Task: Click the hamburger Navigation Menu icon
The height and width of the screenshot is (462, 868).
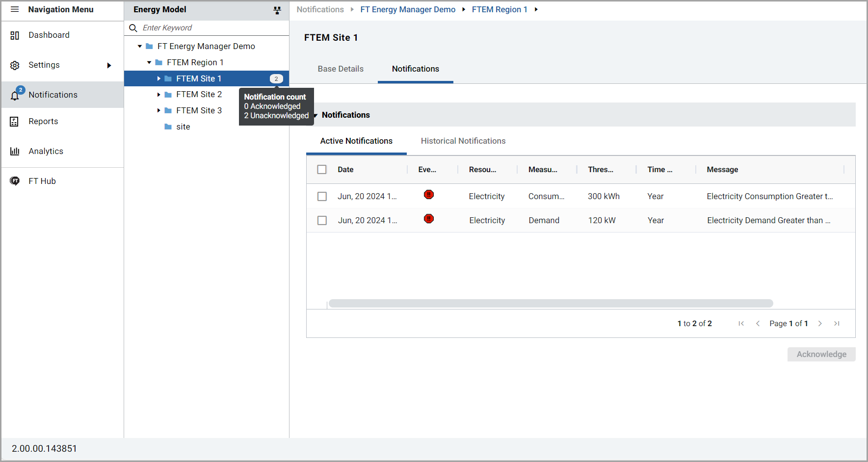Action: tap(15, 9)
